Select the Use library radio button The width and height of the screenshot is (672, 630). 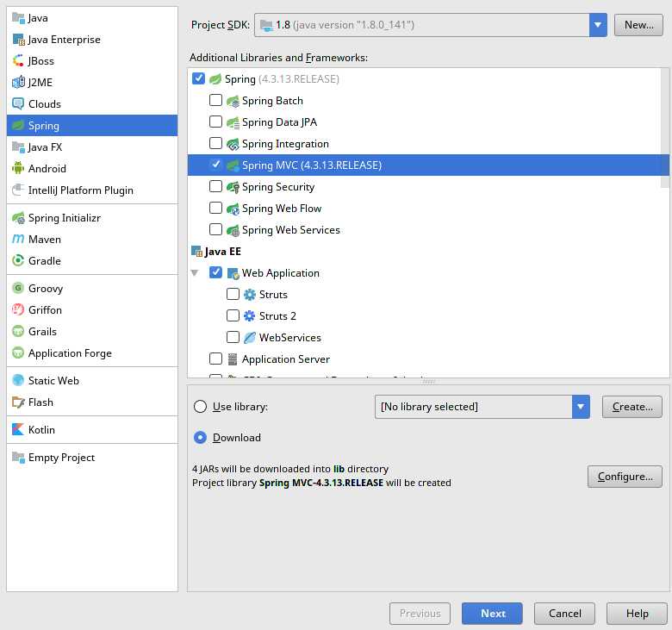pos(201,407)
